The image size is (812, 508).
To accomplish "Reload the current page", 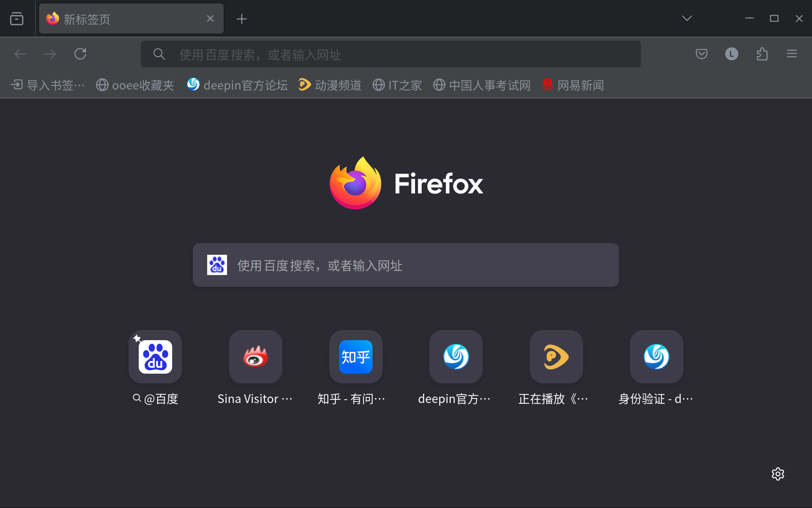I will pos(80,54).
